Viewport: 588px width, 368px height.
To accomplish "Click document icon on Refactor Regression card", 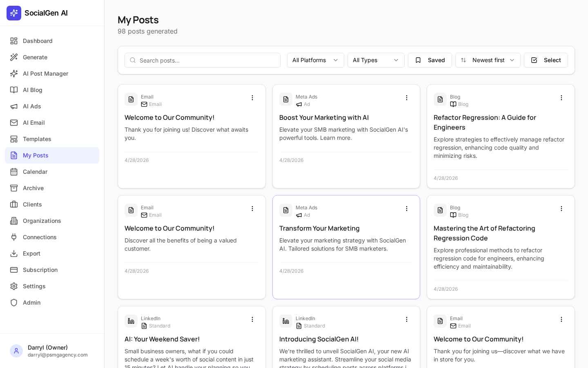I will click(440, 99).
